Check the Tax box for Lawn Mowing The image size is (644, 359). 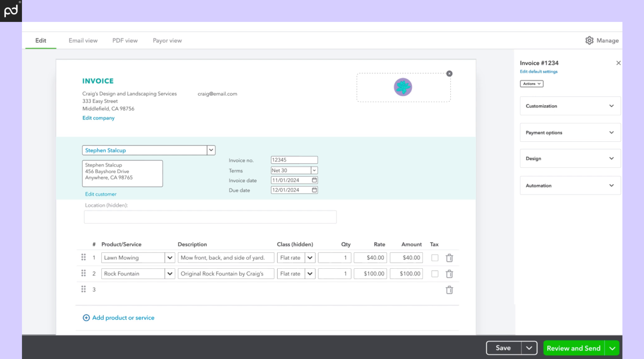click(434, 258)
